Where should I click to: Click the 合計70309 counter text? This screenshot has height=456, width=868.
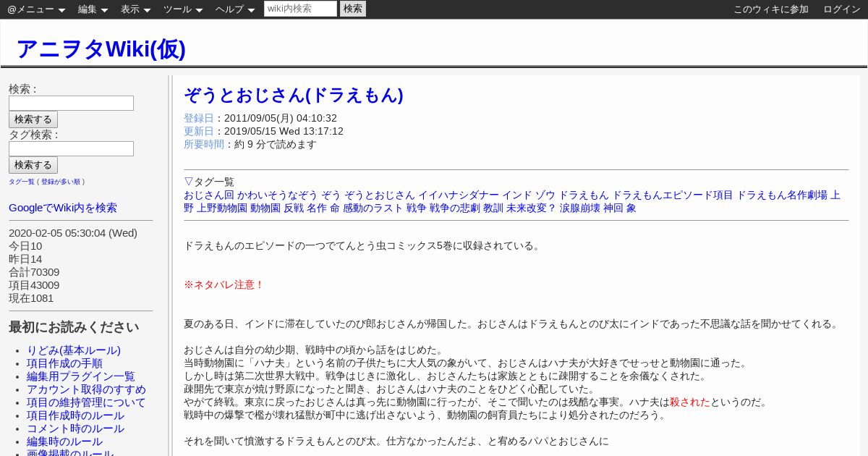(x=34, y=271)
